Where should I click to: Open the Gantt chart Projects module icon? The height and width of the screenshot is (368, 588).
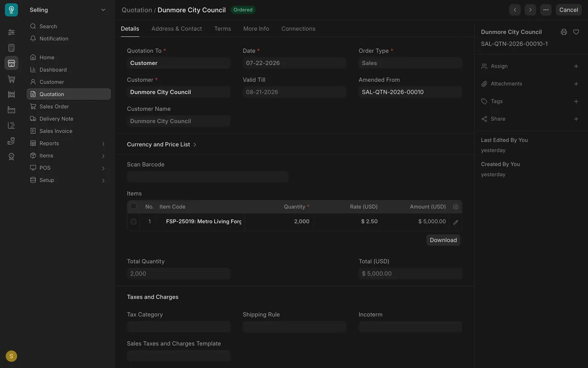pyautogui.click(x=11, y=126)
